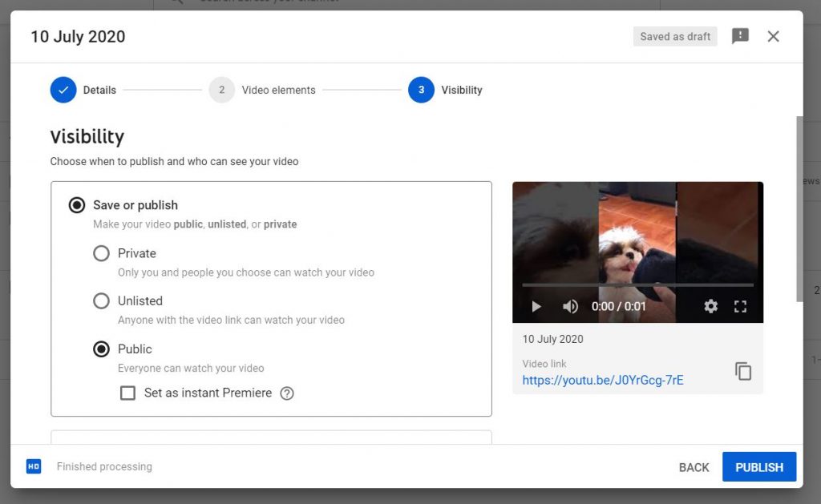Enable Set as instant Premiere
The image size is (821, 504).
(x=127, y=393)
